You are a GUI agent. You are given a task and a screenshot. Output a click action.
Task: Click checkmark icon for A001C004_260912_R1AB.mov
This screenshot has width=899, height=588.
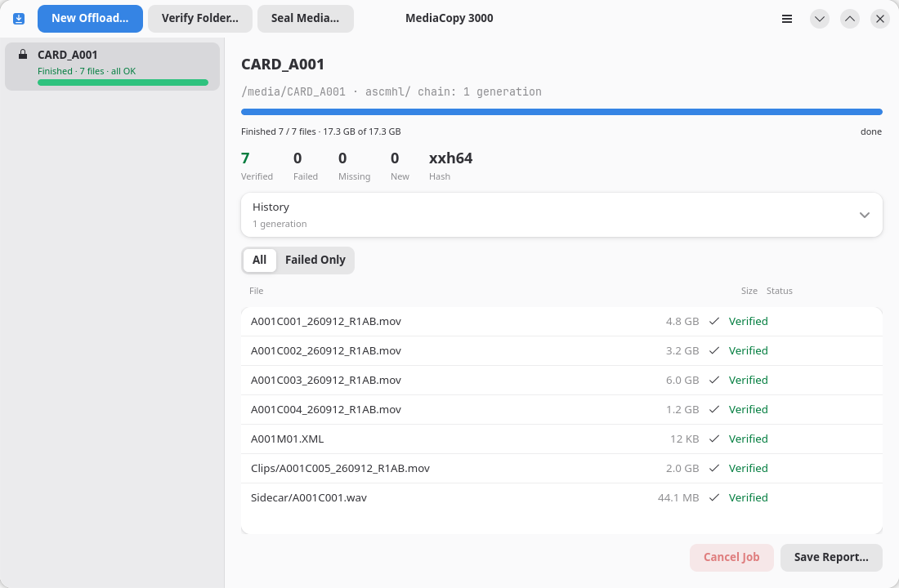713,410
